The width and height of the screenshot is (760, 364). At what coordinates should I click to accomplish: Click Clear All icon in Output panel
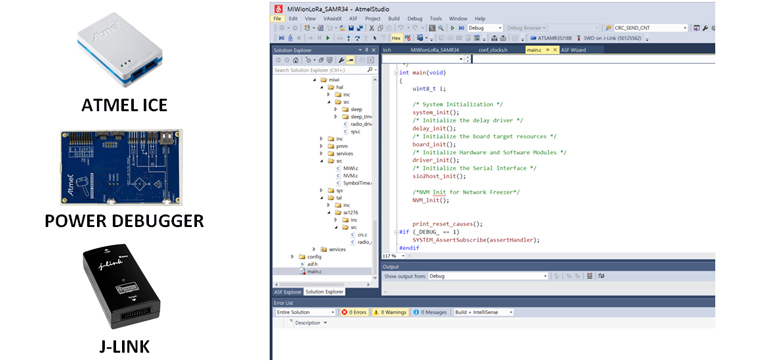589,276
